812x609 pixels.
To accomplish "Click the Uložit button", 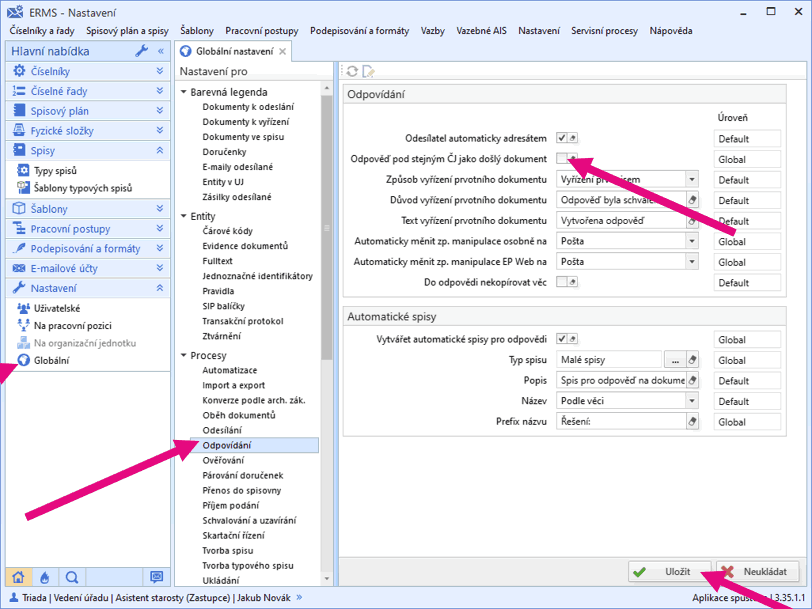I will [669, 572].
